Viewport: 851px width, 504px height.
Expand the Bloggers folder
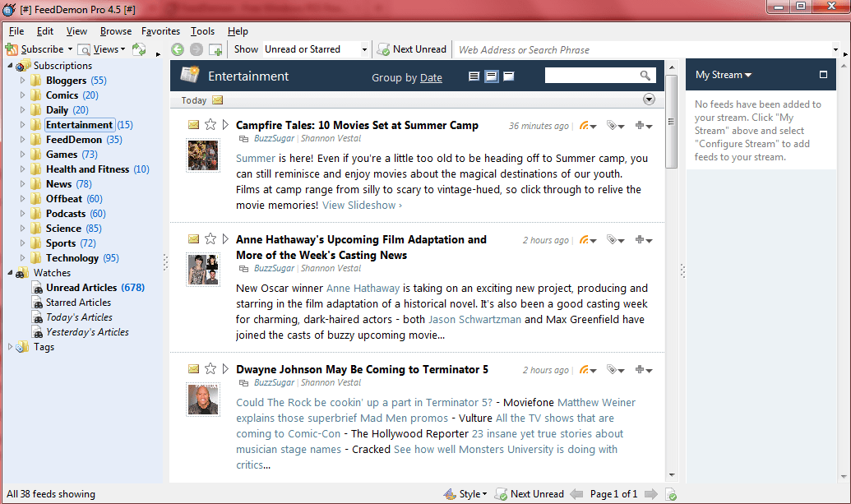(x=22, y=80)
